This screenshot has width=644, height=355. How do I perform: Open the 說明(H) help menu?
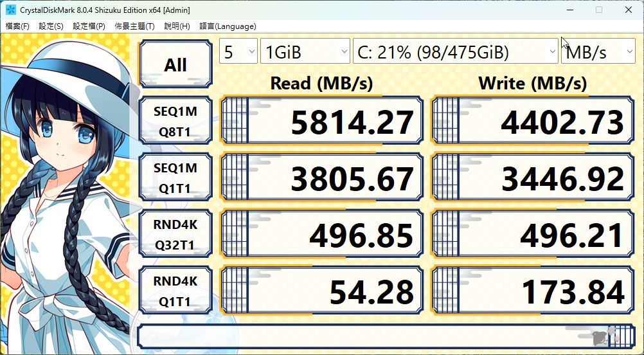click(x=177, y=26)
